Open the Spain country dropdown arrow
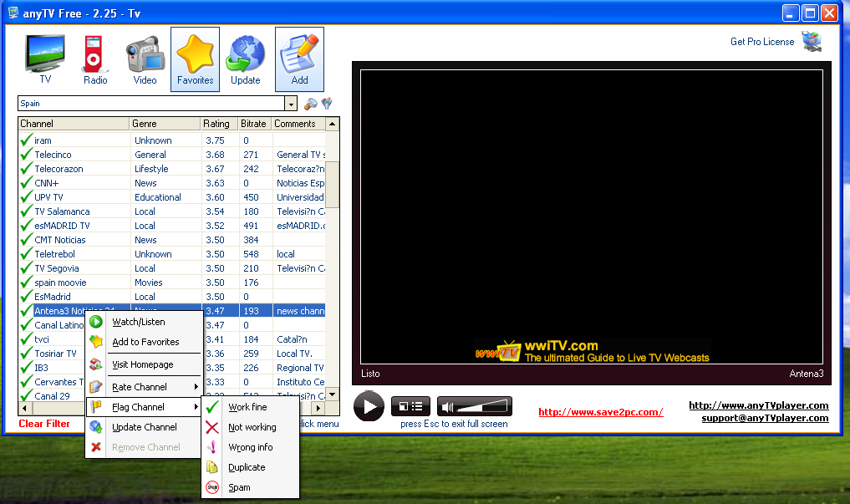The width and height of the screenshot is (850, 504). point(291,104)
